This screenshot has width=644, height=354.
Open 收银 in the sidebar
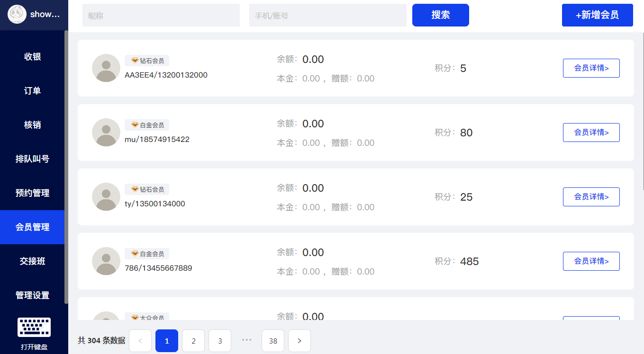pos(32,57)
